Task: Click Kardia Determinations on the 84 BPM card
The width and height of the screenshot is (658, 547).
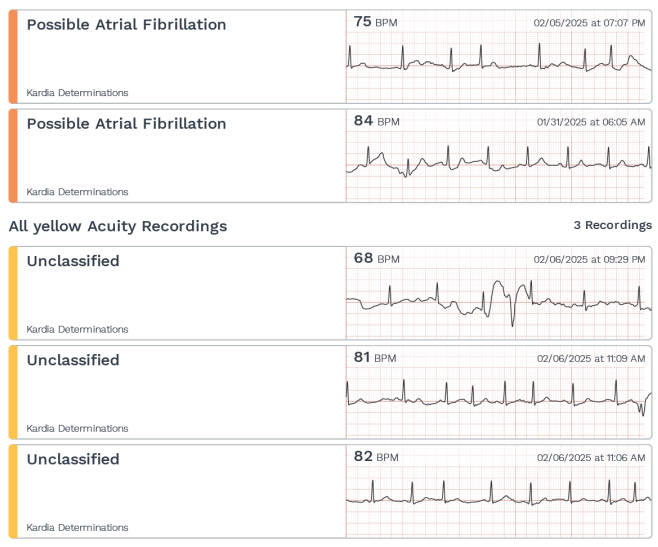Action: coord(77,192)
